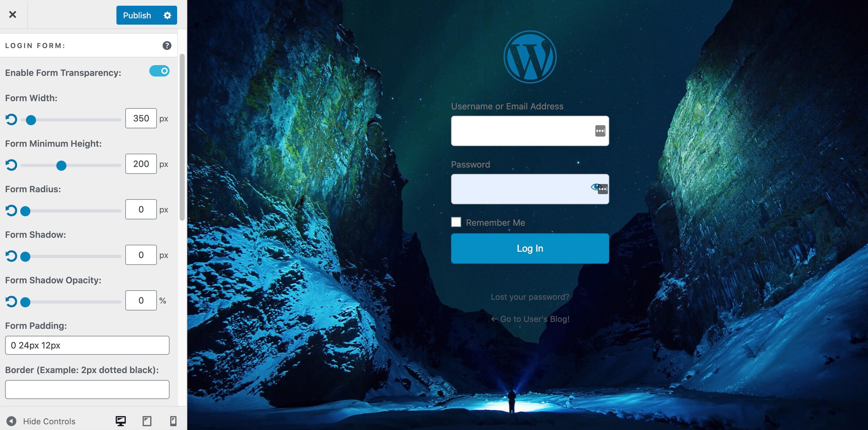Click the Publish button
Viewport: 868px width, 430px height.
[137, 15]
